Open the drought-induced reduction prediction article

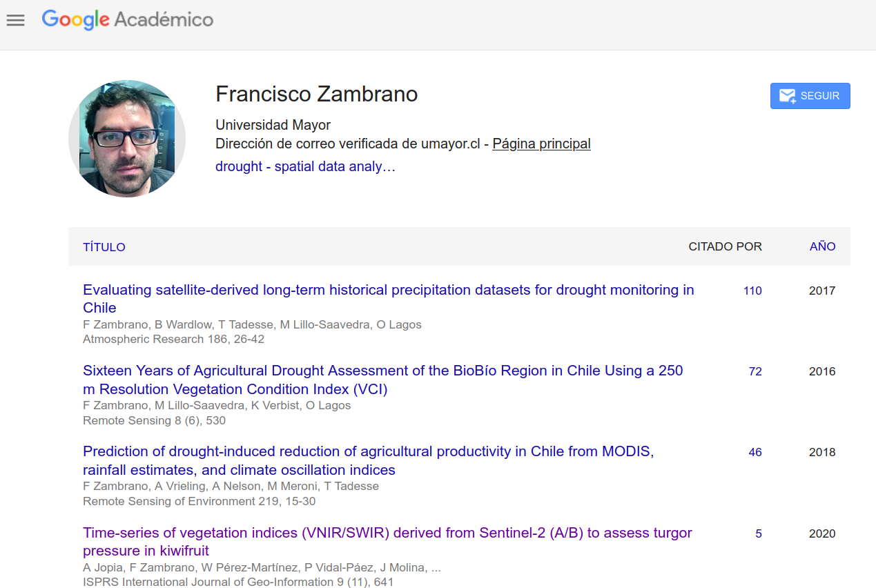368,452
